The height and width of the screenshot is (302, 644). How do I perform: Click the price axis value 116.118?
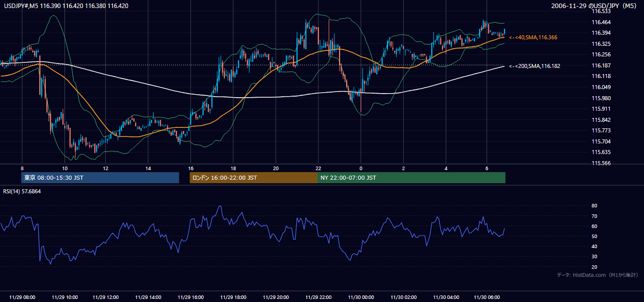click(601, 76)
